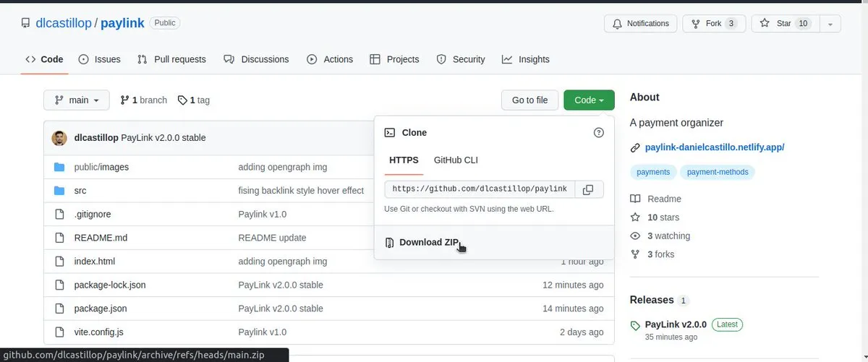Click the fork icon in Fork button

696,24
